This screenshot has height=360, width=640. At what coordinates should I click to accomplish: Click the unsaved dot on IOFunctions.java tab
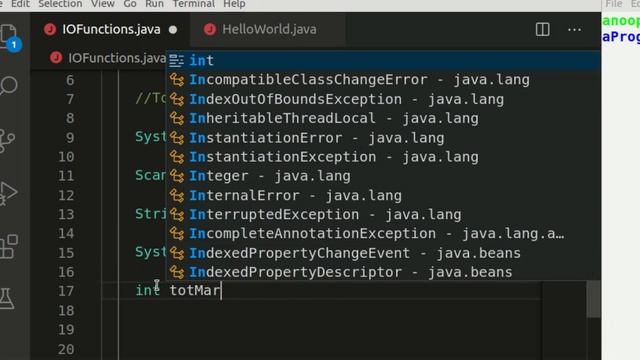[x=173, y=29]
